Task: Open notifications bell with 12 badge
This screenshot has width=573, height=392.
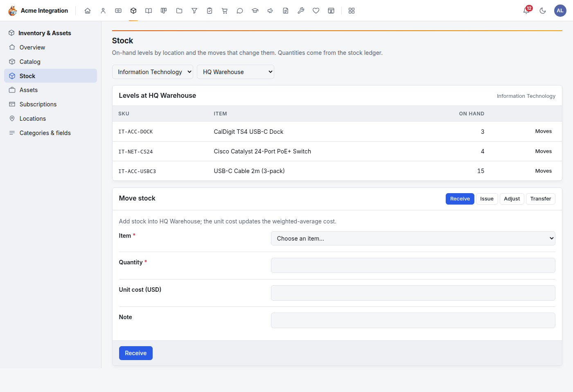Action: (x=527, y=10)
